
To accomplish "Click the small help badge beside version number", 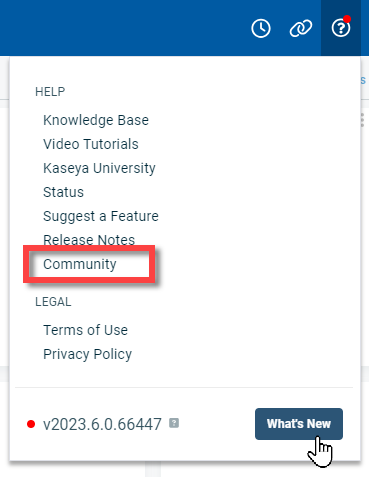I will [174, 423].
